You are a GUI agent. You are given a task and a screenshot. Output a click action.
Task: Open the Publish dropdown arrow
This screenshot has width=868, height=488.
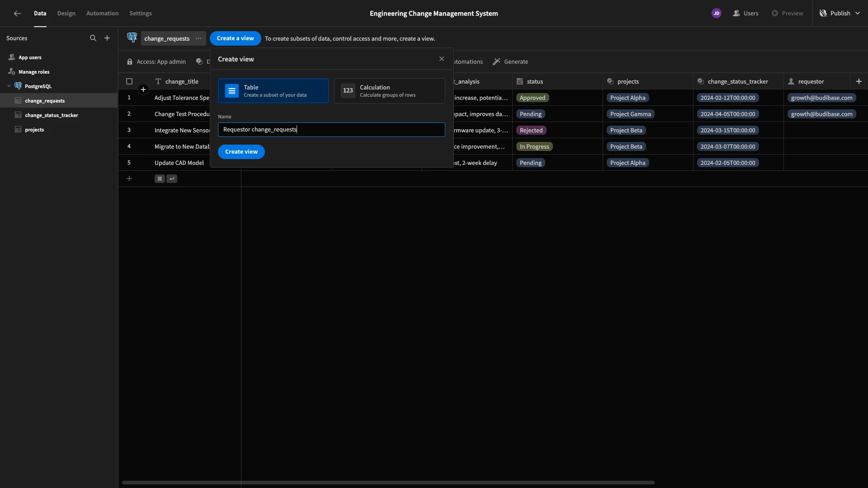[x=858, y=14]
